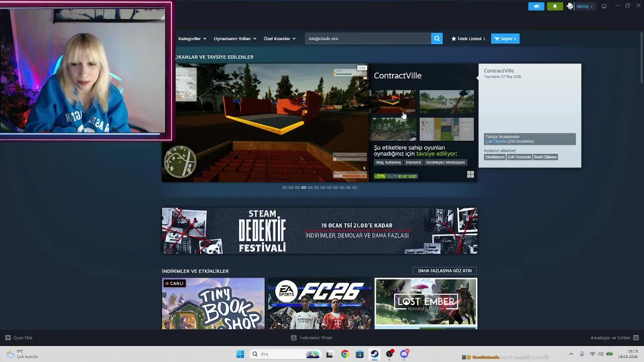Click the Çok Oyunculu user tag
This screenshot has width=644, height=362.
[519, 157]
